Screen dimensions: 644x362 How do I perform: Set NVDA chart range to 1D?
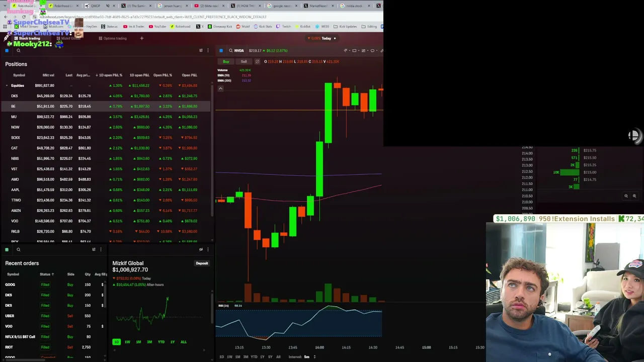pos(221,357)
